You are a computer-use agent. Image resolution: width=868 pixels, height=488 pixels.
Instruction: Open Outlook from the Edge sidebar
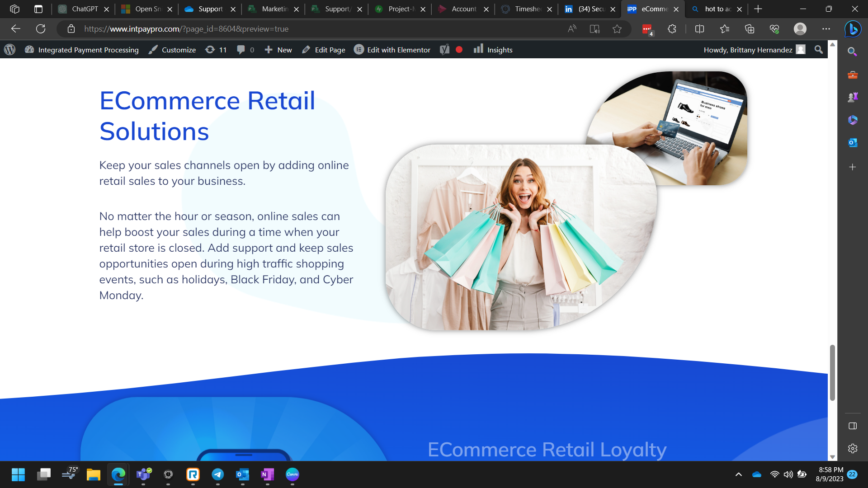pyautogui.click(x=853, y=142)
